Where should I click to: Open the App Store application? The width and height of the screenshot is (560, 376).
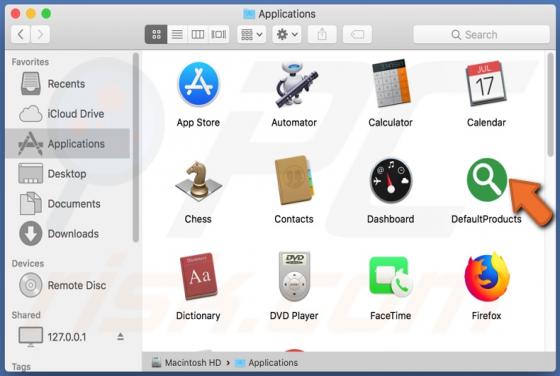198,85
